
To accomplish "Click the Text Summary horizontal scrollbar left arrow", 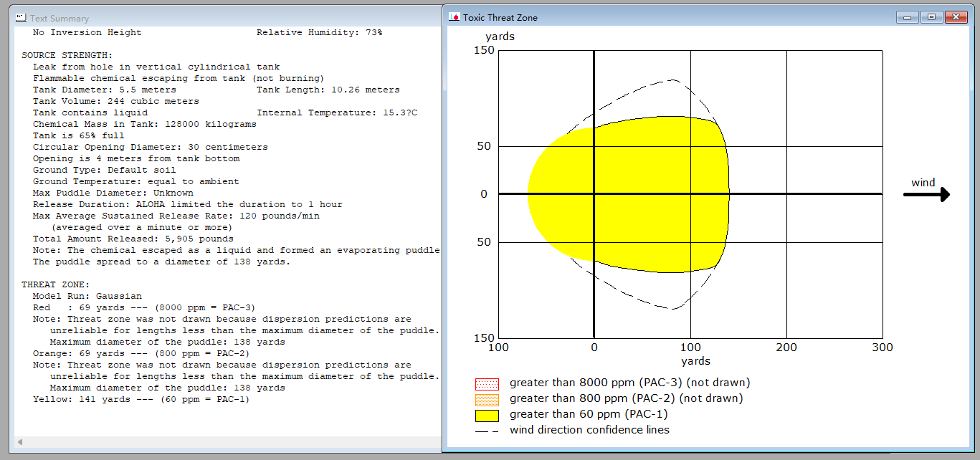I will tap(19, 441).
